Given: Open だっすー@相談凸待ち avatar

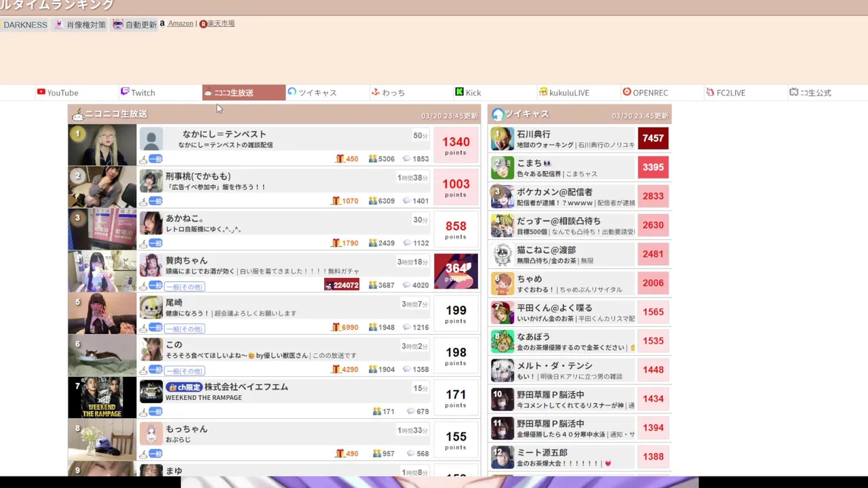Looking at the screenshot, I should pos(502,225).
